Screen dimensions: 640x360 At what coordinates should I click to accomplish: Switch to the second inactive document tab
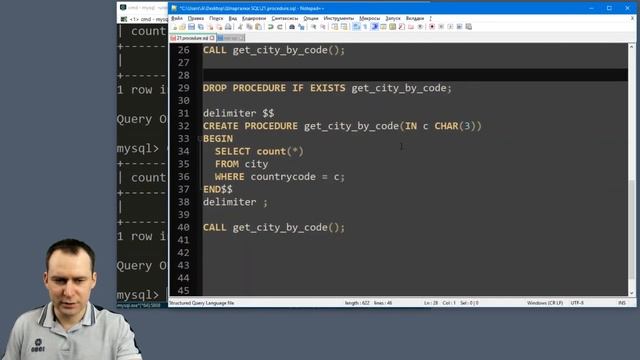click(x=231, y=38)
